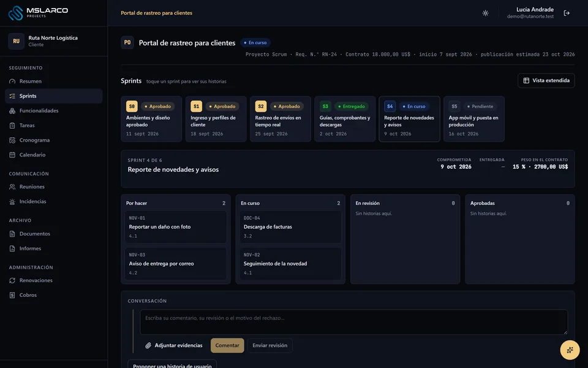
Task: Click the comment text area
Action: [x=353, y=322]
